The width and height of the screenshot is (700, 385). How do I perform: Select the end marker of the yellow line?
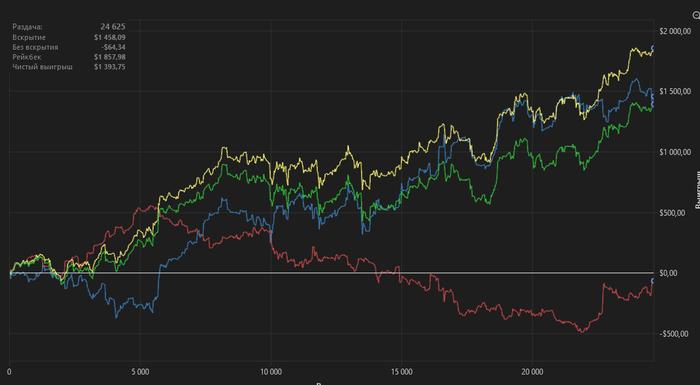(654, 48)
